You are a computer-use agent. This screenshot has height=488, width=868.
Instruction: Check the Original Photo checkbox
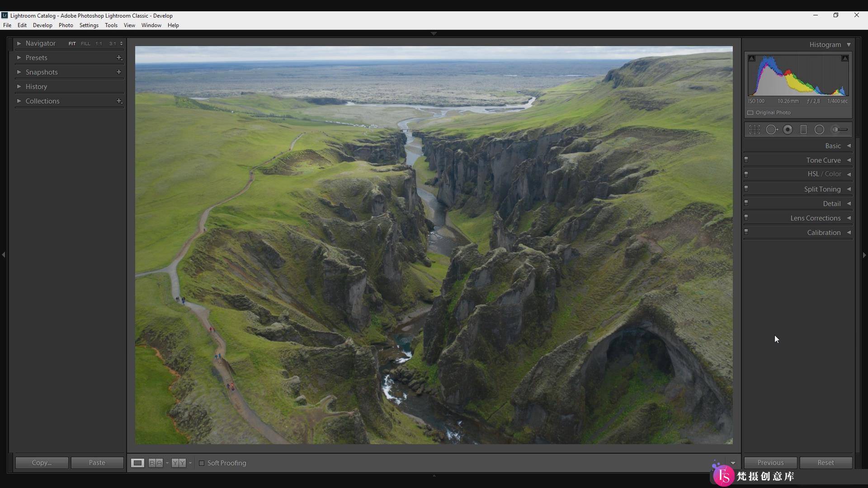pyautogui.click(x=750, y=113)
